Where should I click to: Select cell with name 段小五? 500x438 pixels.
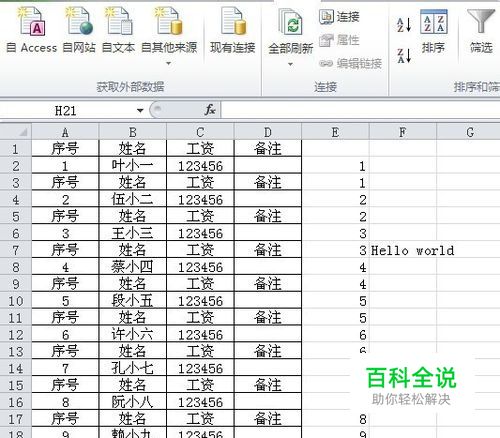pos(133,301)
